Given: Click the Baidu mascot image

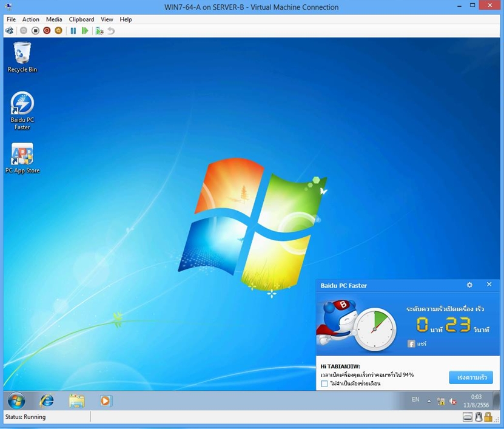Looking at the screenshot, I should tap(337, 323).
